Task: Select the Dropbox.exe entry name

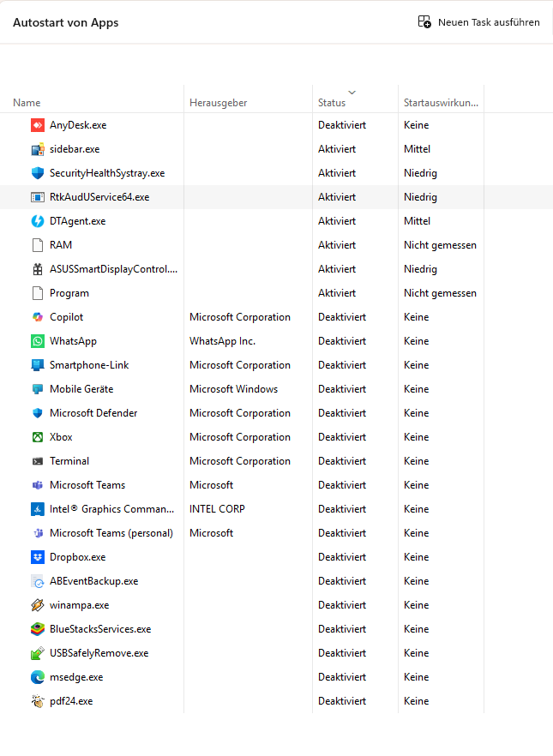Action: (x=78, y=557)
